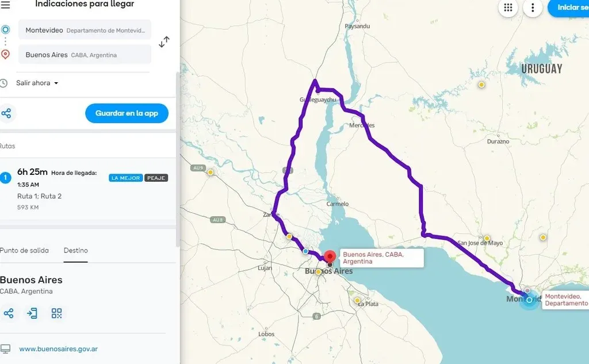This screenshot has width=589, height=364.
Task: Click the share icon beside Guardar en la app
Action: 6,113
